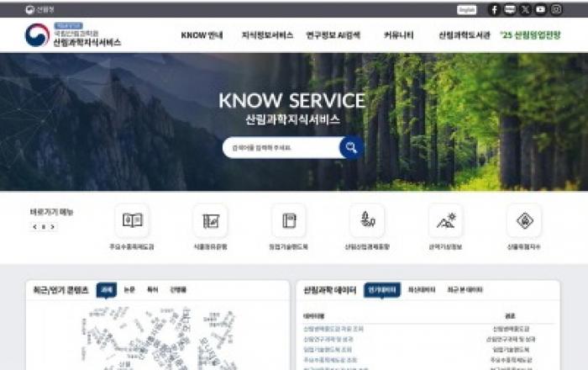Open the KNOW 안내 menu
This screenshot has width=588, height=370.
click(x=202, y=35)
